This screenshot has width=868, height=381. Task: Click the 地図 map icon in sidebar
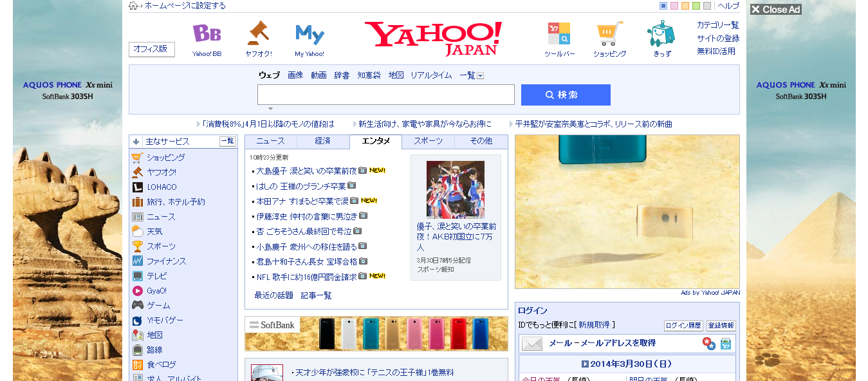[x=137, y=335]
